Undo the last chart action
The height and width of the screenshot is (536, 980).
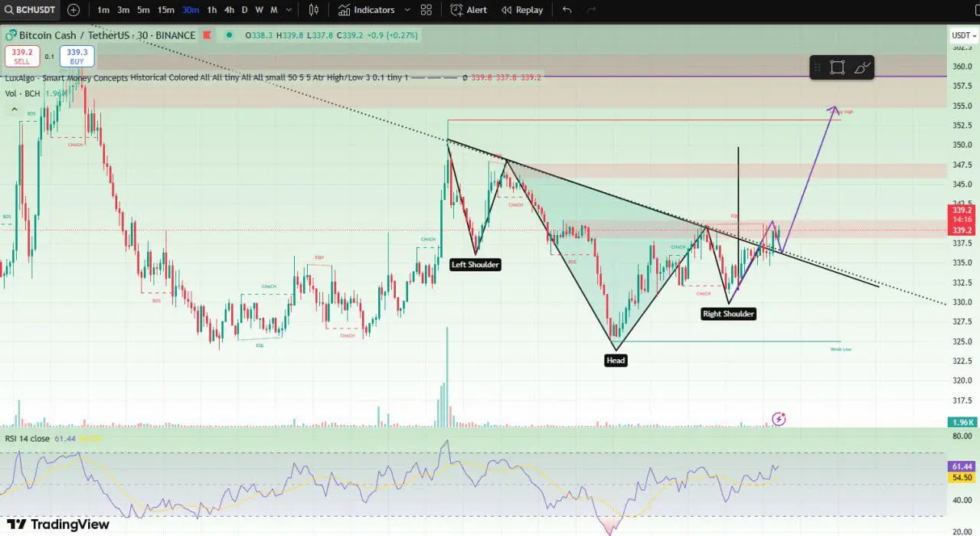(567, 10)
